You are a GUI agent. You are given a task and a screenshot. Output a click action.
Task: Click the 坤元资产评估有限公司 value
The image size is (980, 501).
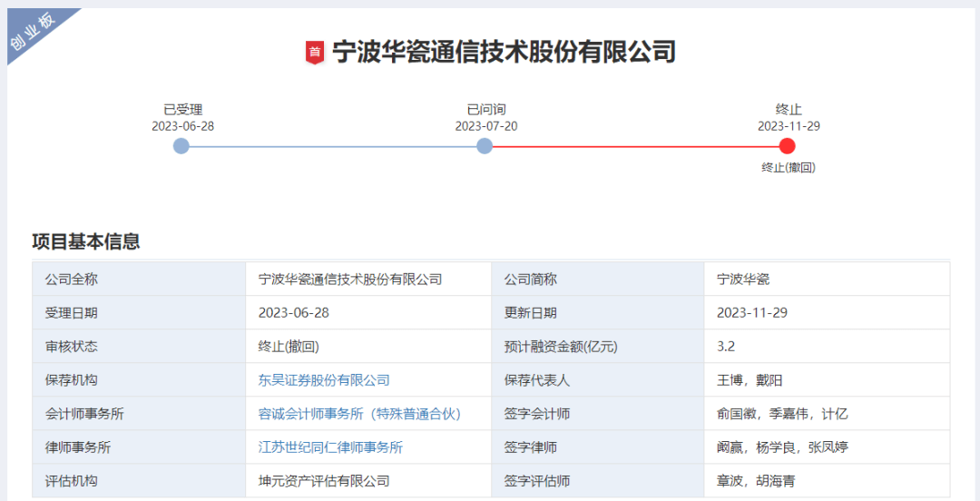click(x=324, y=481)
